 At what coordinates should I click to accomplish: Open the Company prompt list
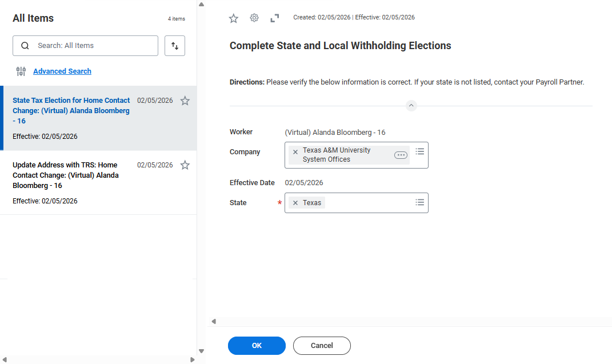click(x=419, y=151)
